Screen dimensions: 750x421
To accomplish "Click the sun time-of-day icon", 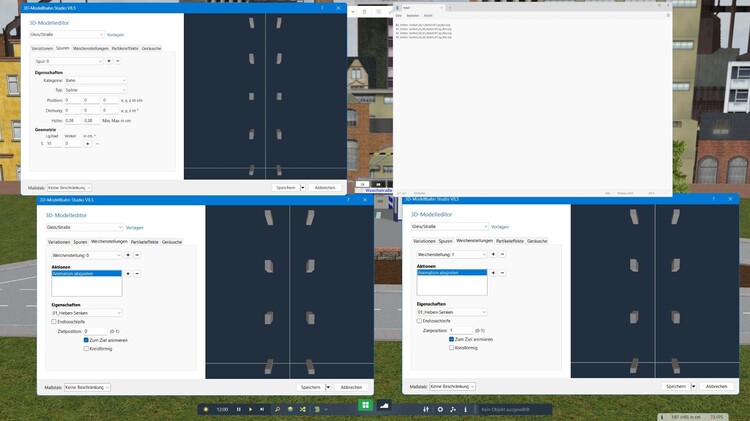I will tap(205, 409).
